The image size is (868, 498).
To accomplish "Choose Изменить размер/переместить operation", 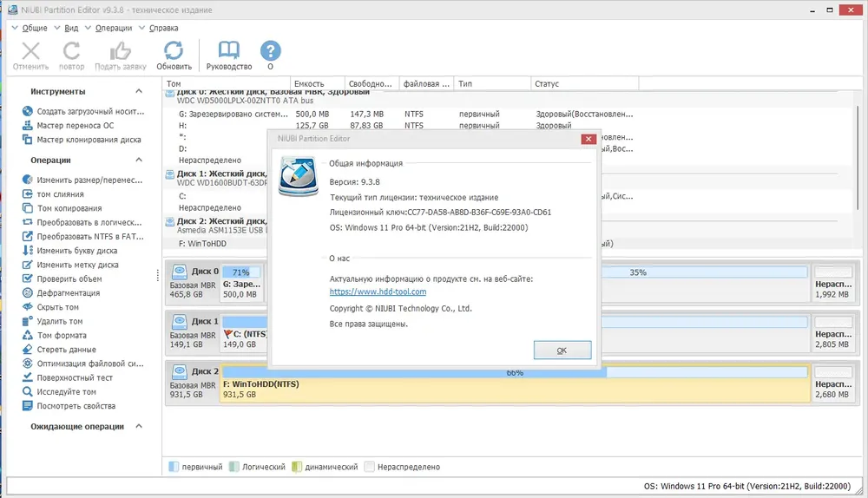I will coord(83,180).
